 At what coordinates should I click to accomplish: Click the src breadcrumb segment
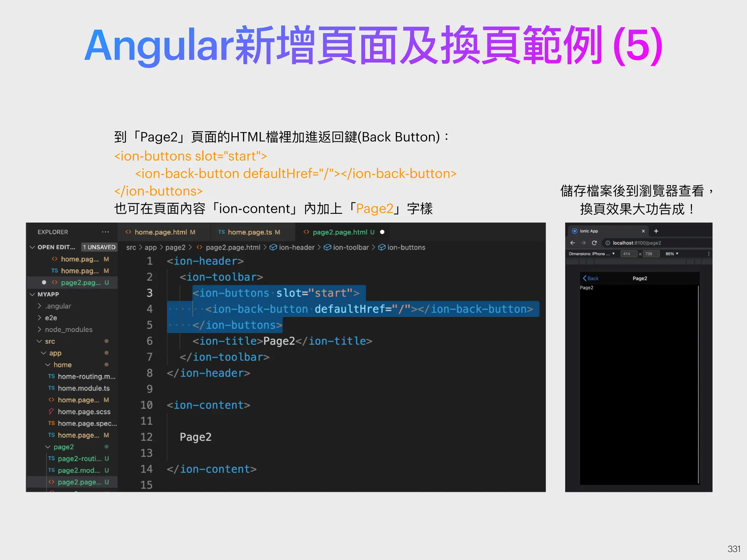131,248
